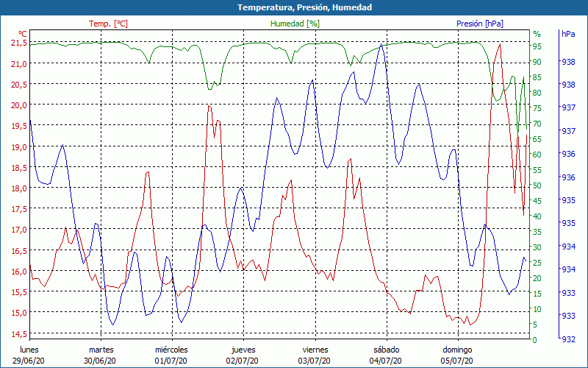
Task: Click the green "25" humidity axis value
Action: coord(537,263)
